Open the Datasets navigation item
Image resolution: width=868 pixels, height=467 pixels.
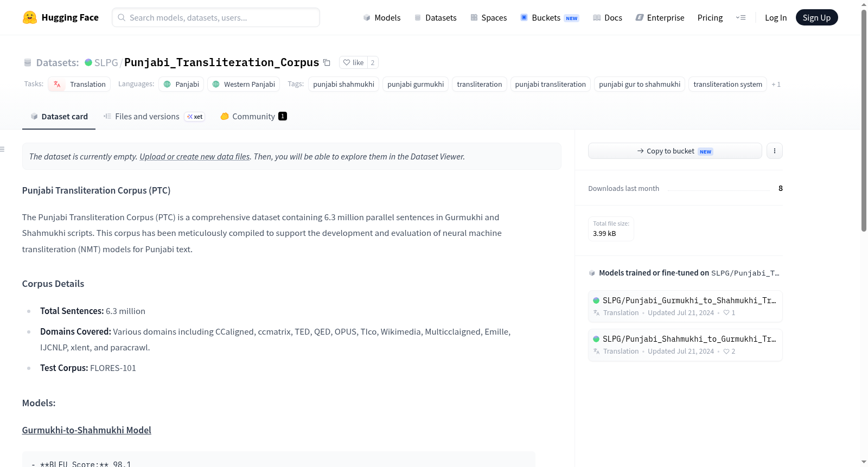click(436, 17)
